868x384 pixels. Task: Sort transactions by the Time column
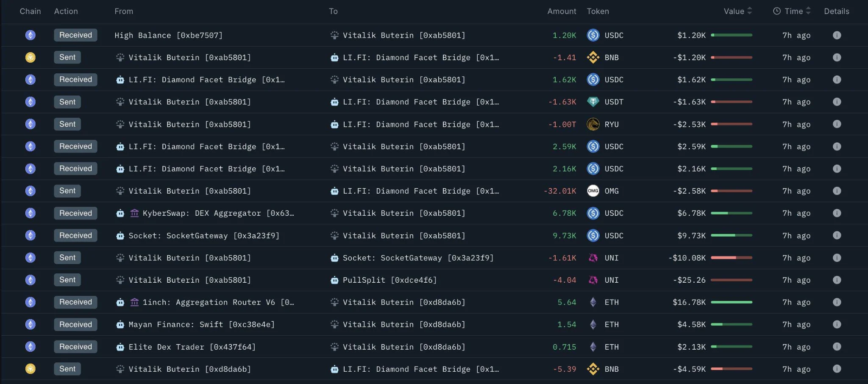coord(792,11)
